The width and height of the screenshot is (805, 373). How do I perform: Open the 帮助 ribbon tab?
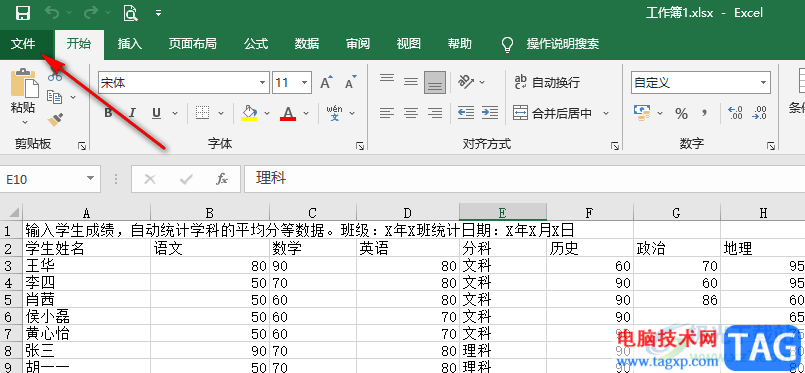(x=459, y=44)
